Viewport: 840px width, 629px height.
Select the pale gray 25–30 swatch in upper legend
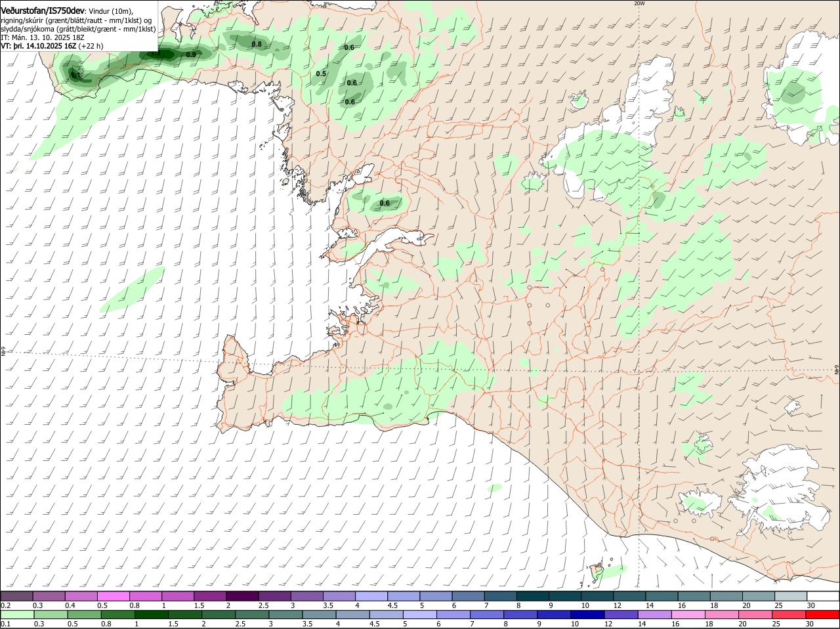pos(791,596)
